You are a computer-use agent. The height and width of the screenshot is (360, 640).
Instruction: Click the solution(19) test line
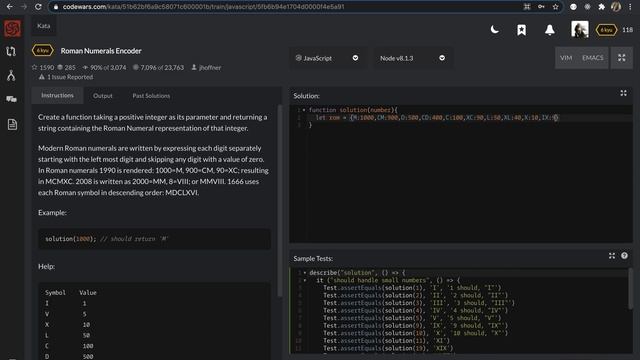click(x=388, y=348)
